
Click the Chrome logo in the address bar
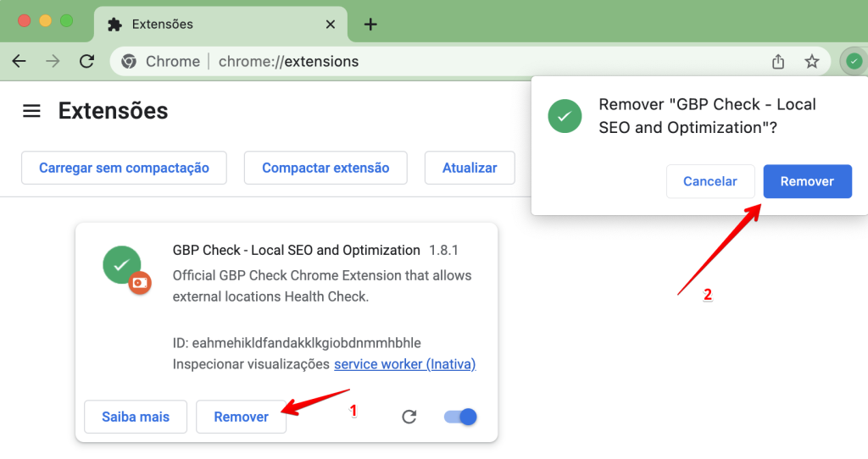point(129,61)
